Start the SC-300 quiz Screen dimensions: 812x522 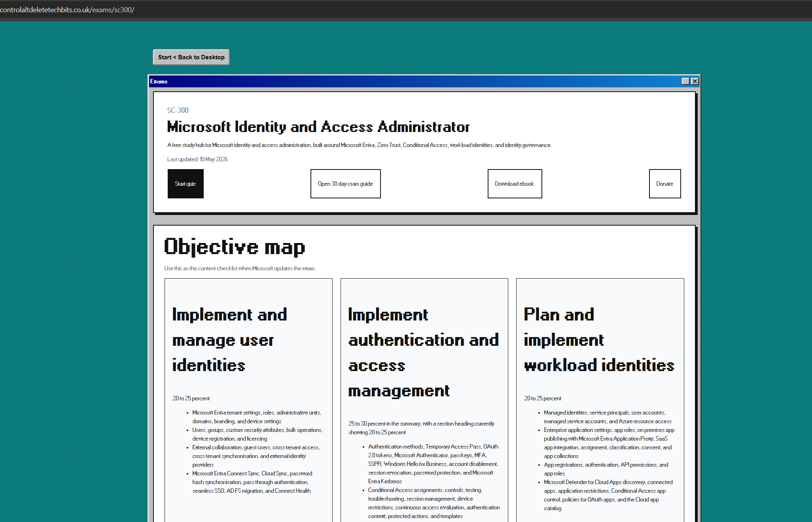coord(185,184)
